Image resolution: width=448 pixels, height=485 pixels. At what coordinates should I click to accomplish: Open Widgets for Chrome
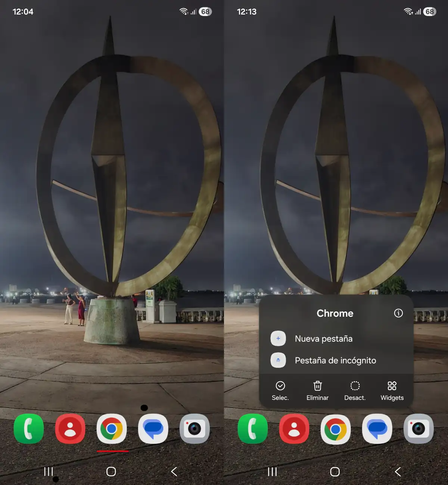392,390
